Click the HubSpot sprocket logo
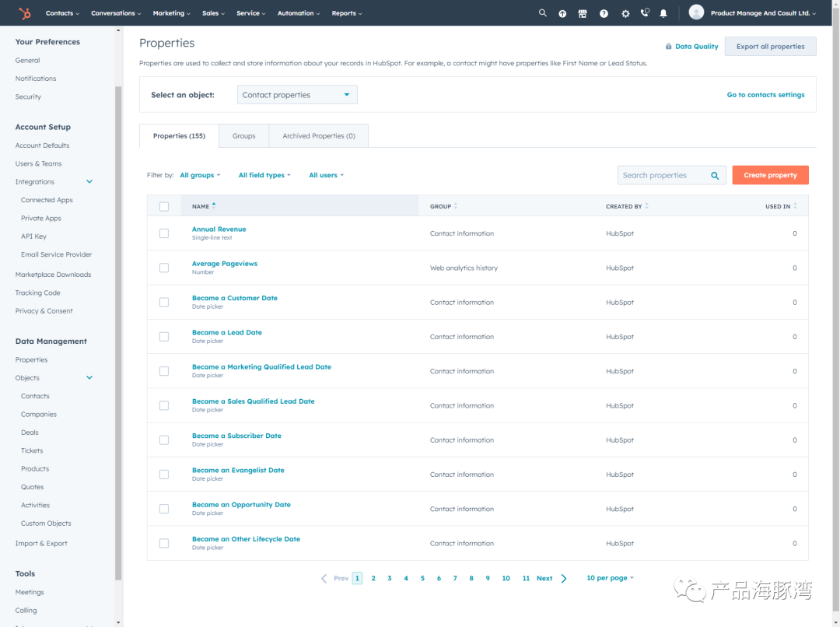 (x=25, y=13)
